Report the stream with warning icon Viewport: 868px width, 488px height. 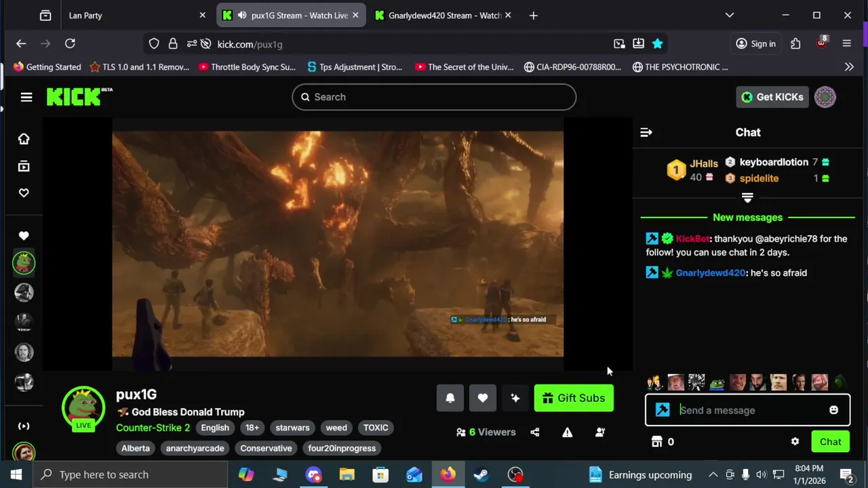pos(568,432)
